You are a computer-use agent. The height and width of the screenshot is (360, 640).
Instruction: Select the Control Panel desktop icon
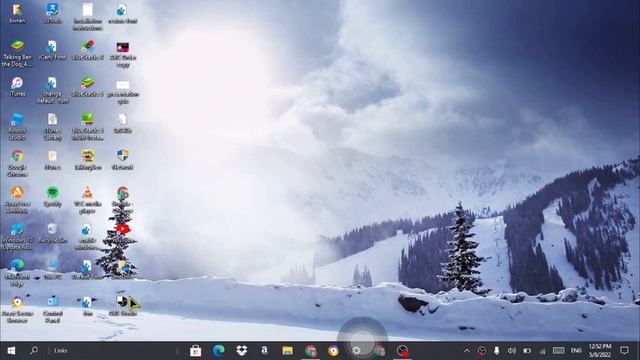click(x=53, y=309)
